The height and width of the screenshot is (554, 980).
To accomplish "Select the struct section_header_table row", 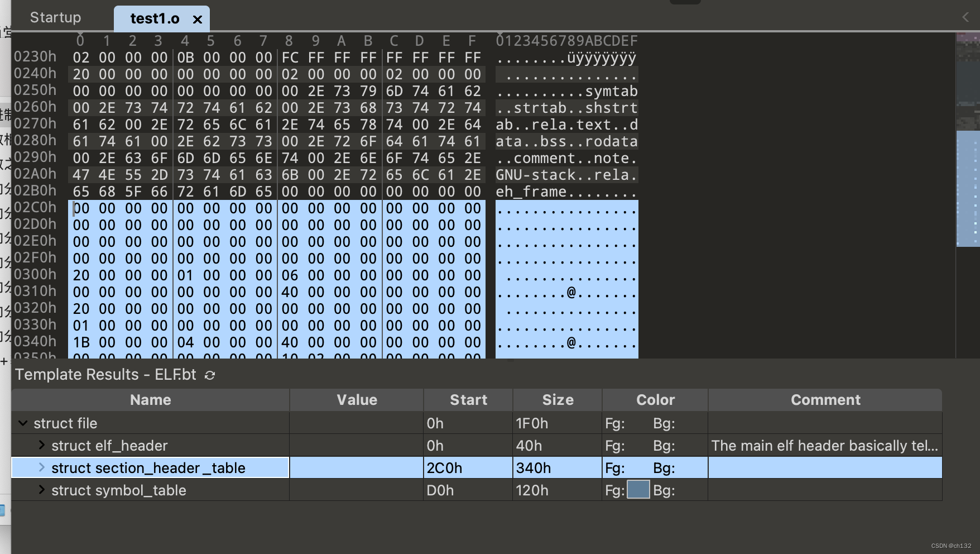I will (477, 467).
